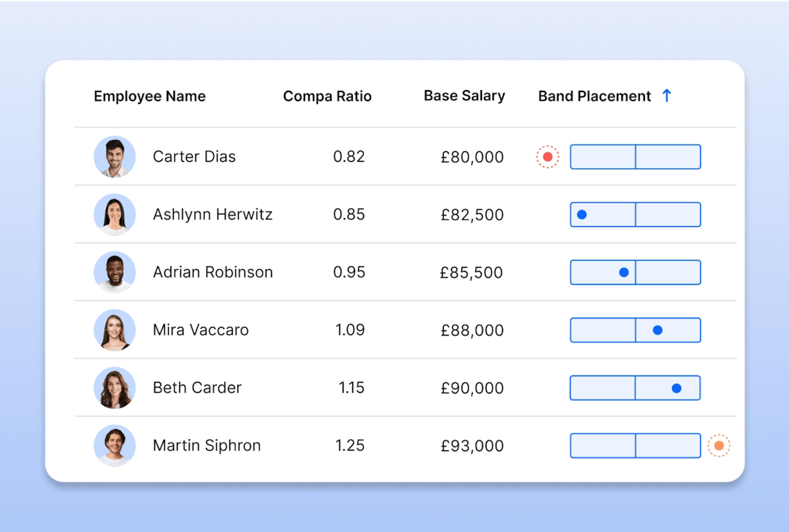Sort by the Employee Name header
The image size is (789, 532).
pos(149,95)
